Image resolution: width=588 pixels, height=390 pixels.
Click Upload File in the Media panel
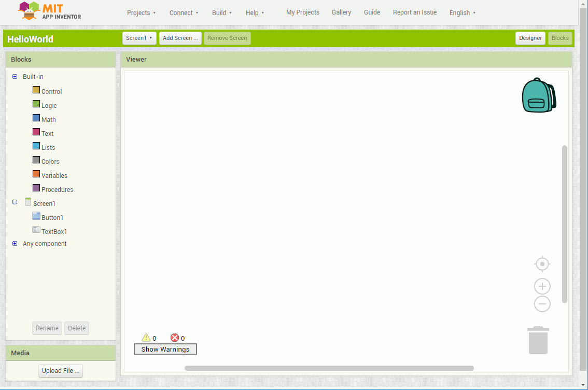click(60, 370)
